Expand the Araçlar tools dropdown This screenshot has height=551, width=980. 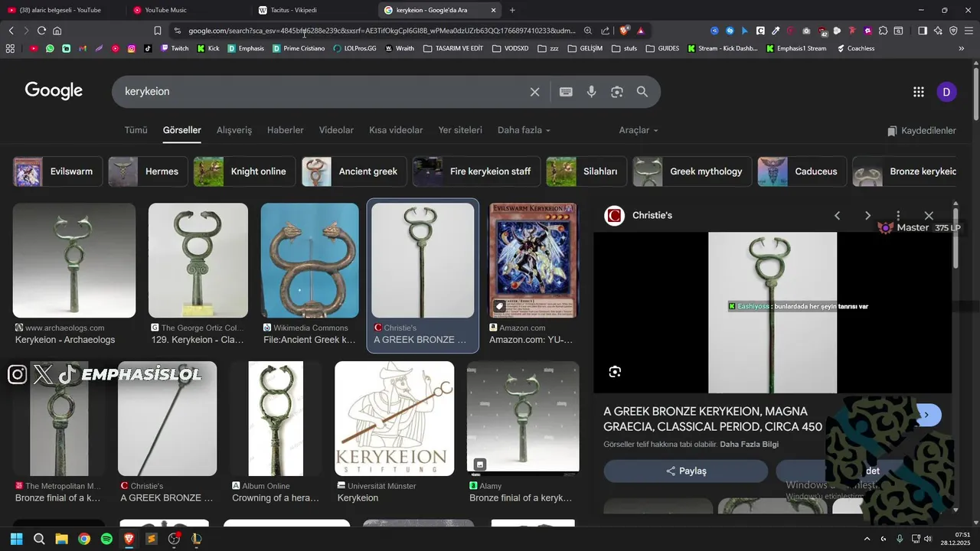click(x=639, y=130)
